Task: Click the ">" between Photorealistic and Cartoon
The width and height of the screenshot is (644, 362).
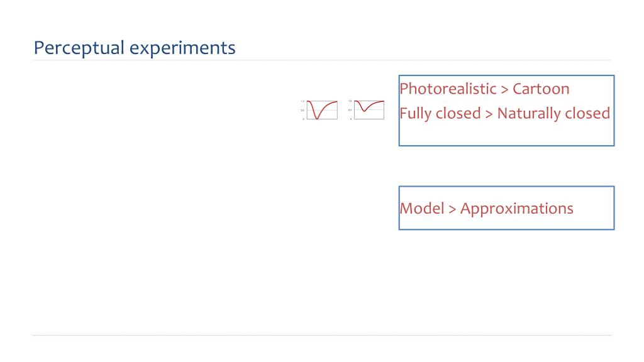Action: coord(505,90)
